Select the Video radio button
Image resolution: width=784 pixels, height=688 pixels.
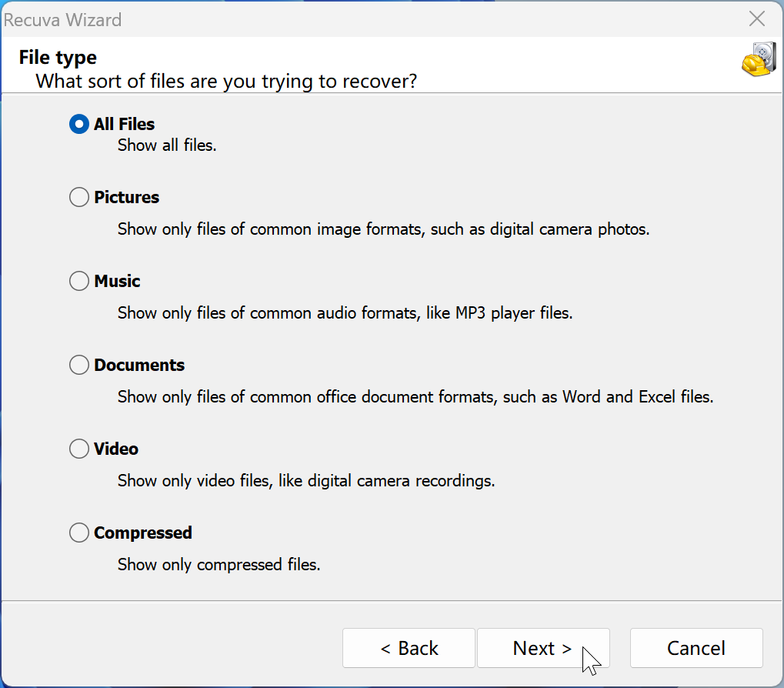pyautogui.click(x=79, y=449)
